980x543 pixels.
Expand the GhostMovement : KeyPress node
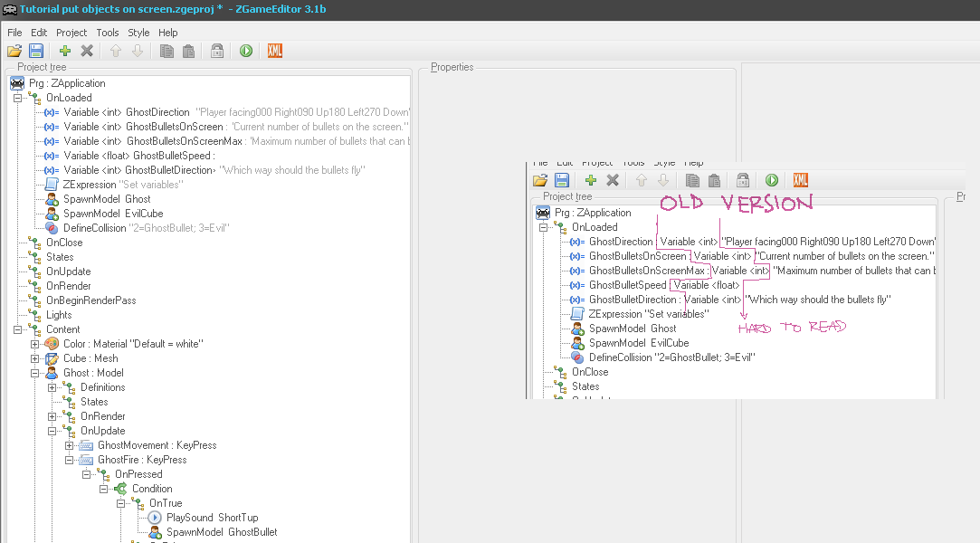[x=70, y=445]
